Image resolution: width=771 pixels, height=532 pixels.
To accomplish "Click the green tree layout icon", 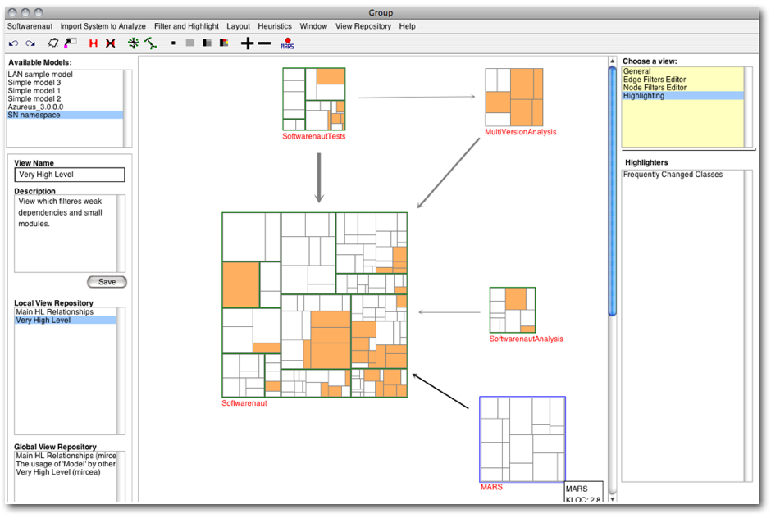I will [x=150, y=43].
